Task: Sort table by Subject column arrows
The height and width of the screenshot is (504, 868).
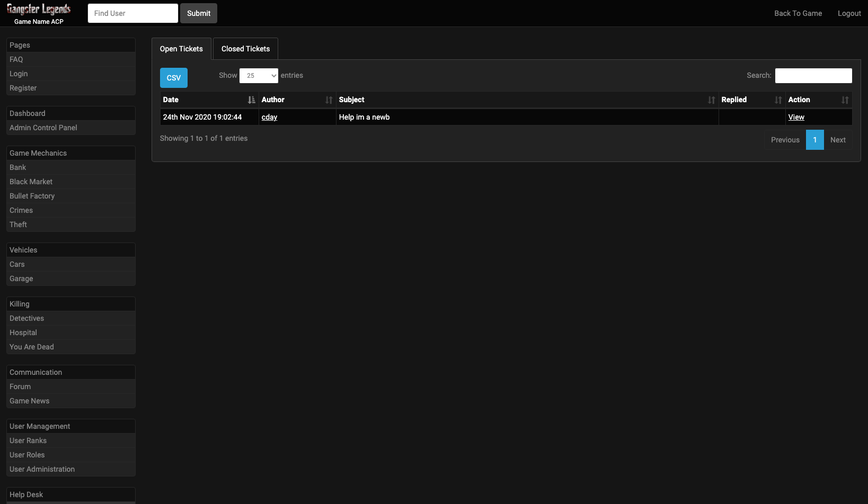Action: pos(711,100)
